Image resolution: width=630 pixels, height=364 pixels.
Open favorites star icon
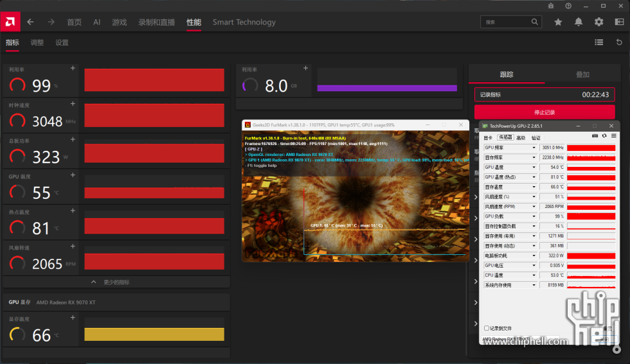point(558,22)
